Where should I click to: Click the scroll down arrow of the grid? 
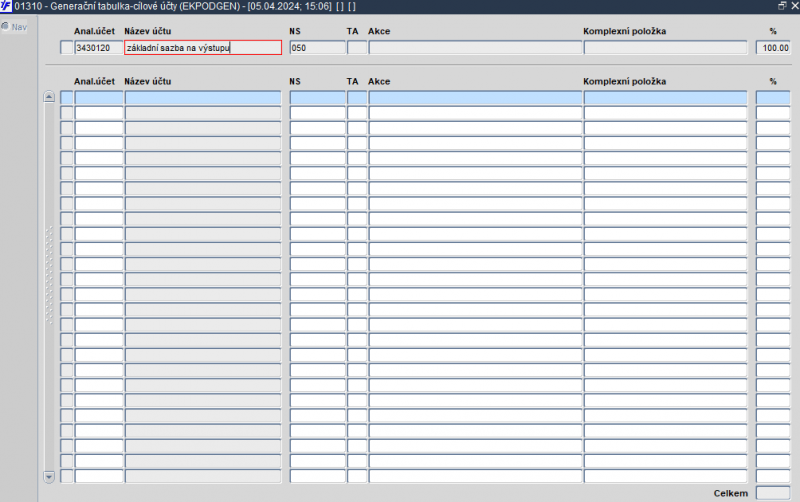point(49,477)
